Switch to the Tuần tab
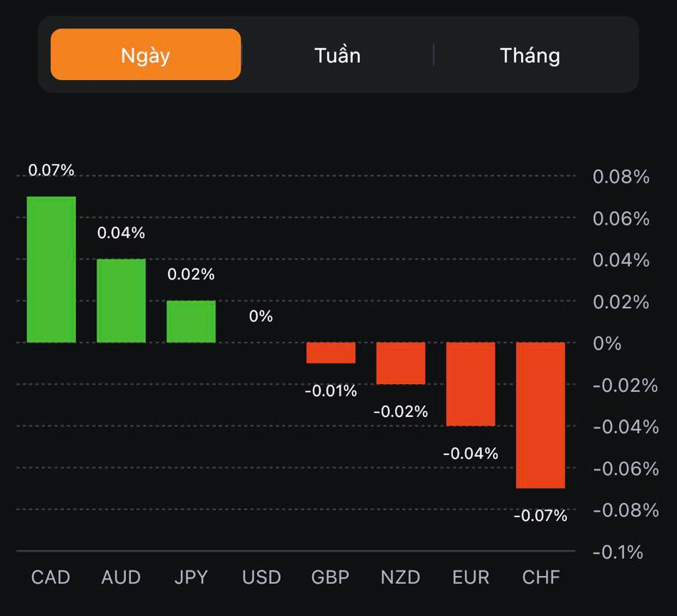Image resolution: width=677 pixels, height=616 pixels. (x=337, y=55)
